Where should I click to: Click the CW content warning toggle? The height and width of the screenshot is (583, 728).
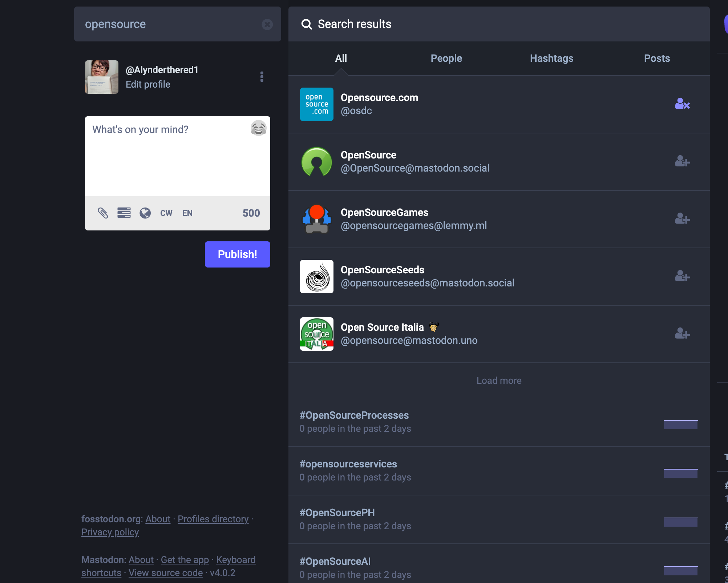[x=166, y=213]
